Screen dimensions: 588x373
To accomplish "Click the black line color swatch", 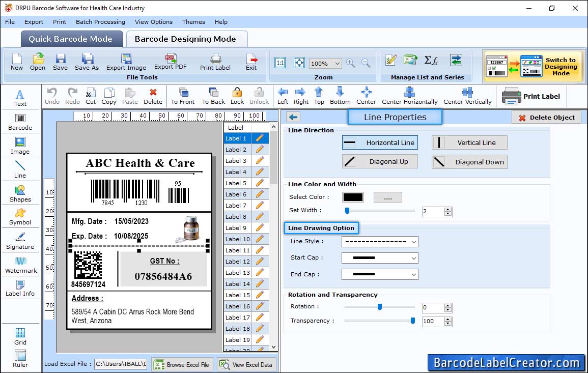I will coord(353,197).
